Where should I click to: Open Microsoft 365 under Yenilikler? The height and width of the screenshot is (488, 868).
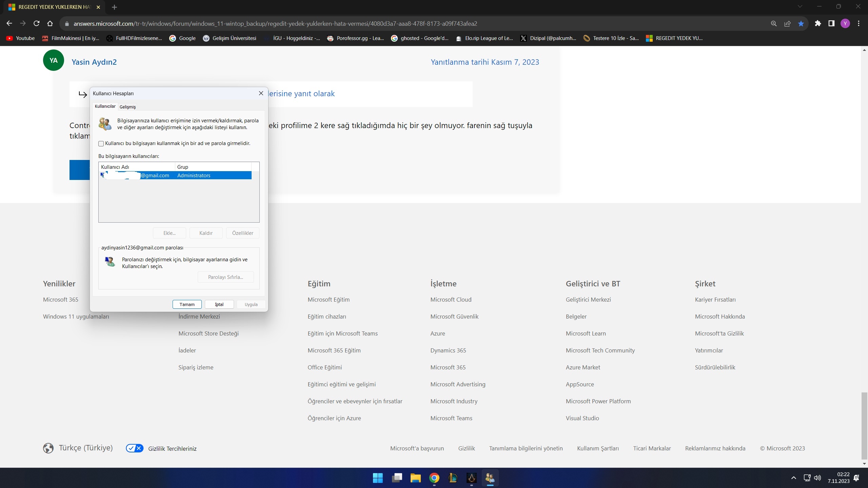[x=61, y=300]
